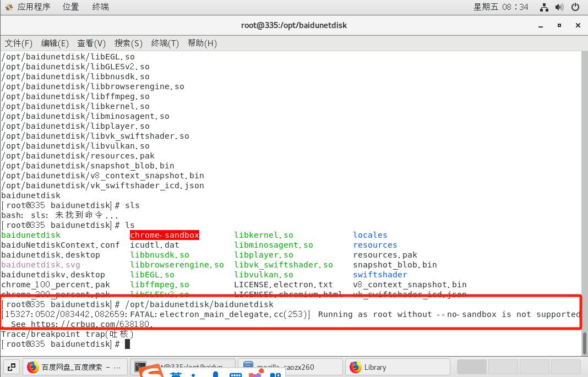Click icudtl.dat in ls output
Image resolution: width=588 pixels, height=377 pixels.
[155, 245]
